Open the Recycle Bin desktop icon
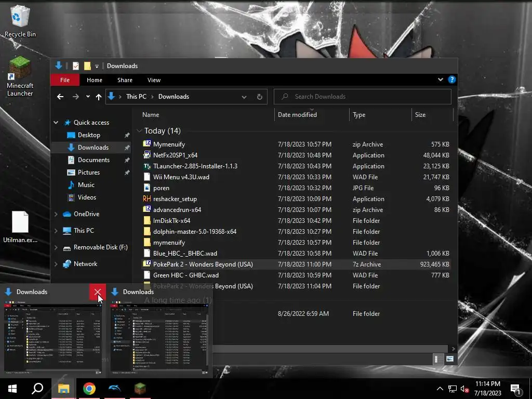The height and width of the screenshot is (399, 532). point(20,21)
